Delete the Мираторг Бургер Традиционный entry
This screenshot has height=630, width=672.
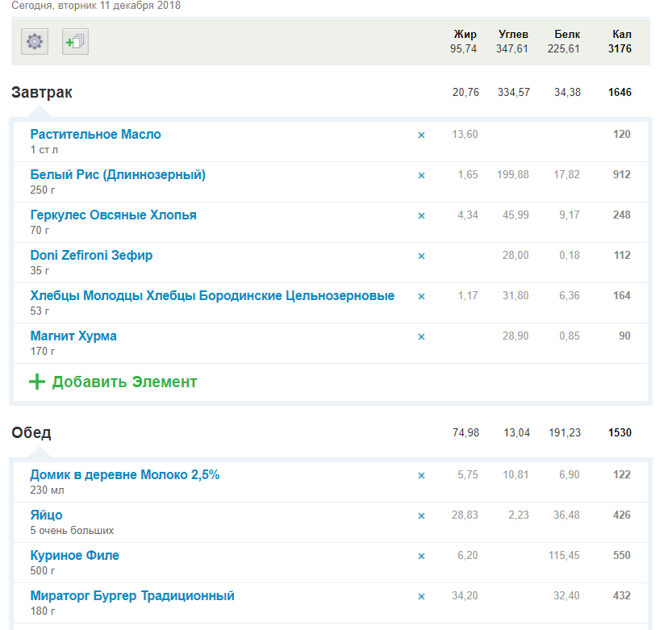[421, 596]
